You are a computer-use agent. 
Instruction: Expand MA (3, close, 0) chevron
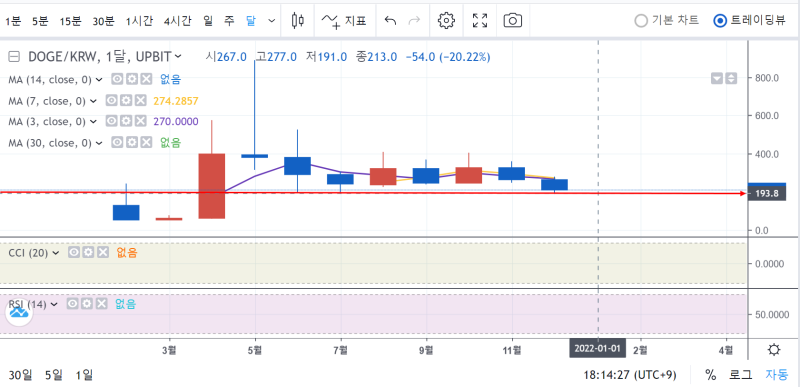(x=93, y=122)
